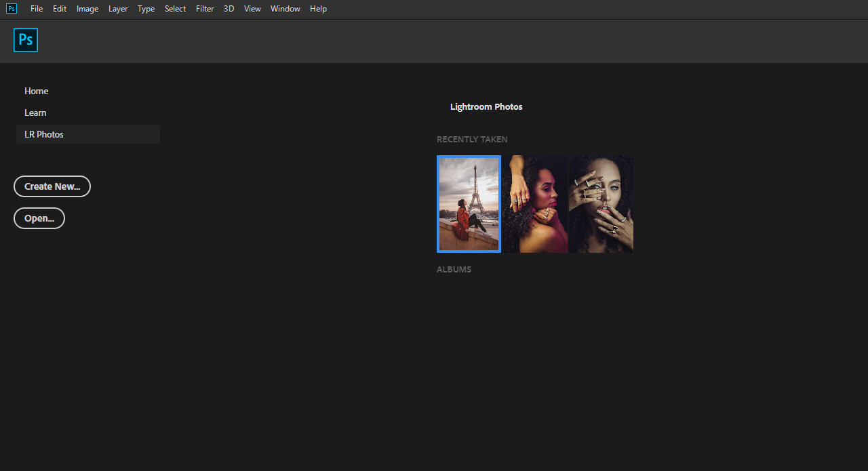
Task: Select the woman profile portrait thumbnail
Action: tap(534, 204)
